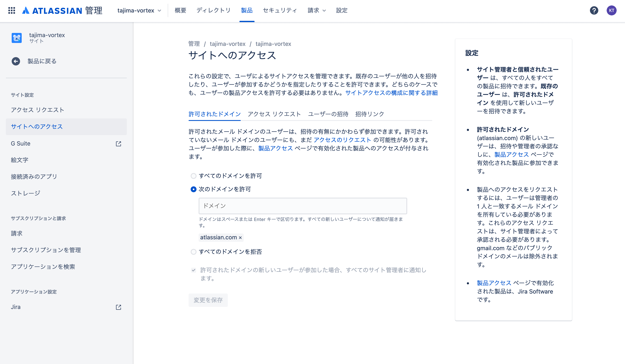Open G Suite in the sidebar
The height and width of the screenshot is (364, 625).
coord(66,143)
